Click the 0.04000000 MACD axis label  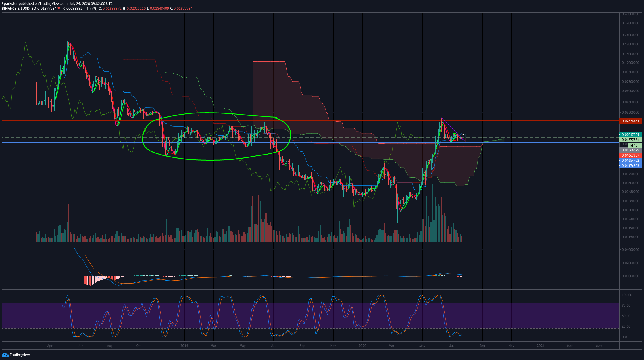[x=630, y=250]
